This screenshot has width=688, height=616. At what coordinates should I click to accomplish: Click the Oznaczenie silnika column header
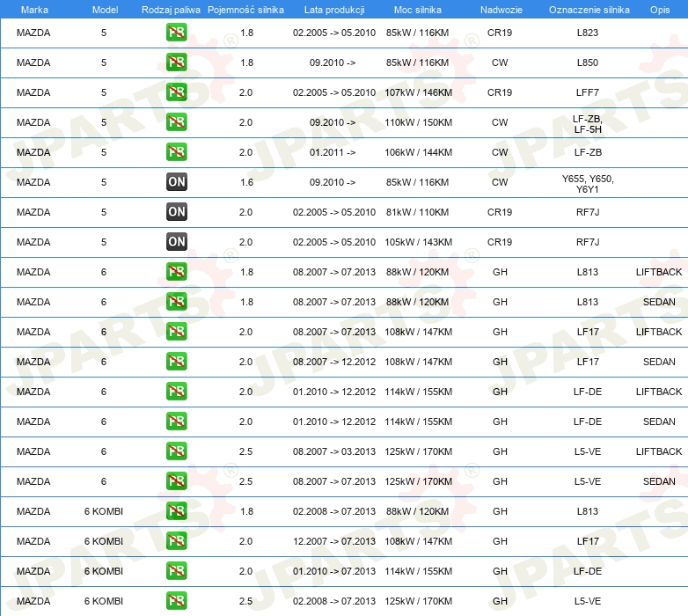[x=589, y=10]
